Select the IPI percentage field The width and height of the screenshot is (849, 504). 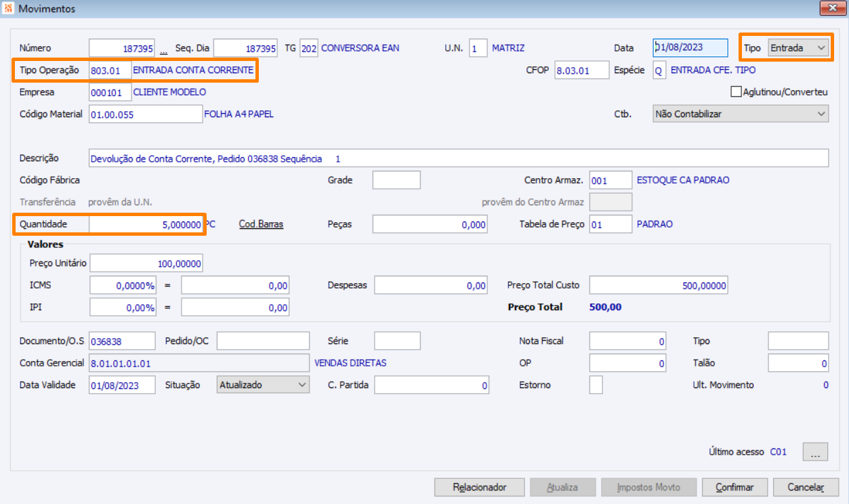[123, 307]
